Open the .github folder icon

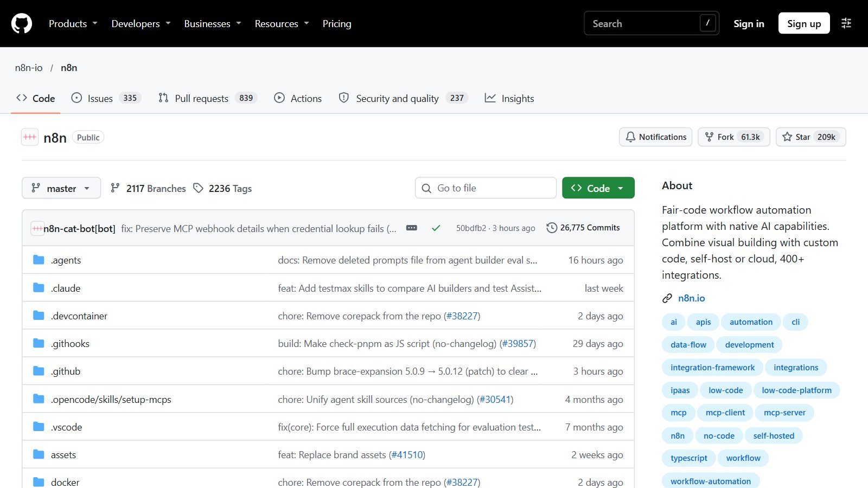coord(39,371)
